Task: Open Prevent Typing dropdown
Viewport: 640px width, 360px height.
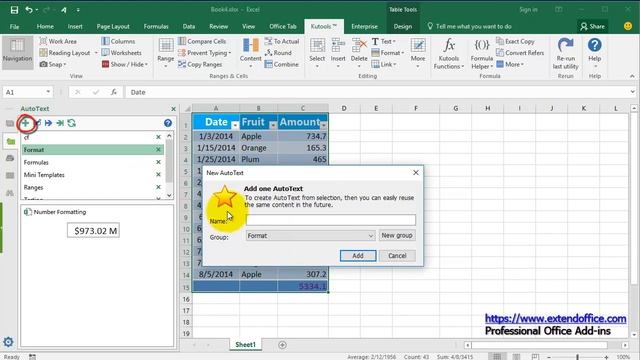Action: tap(204, 53)
